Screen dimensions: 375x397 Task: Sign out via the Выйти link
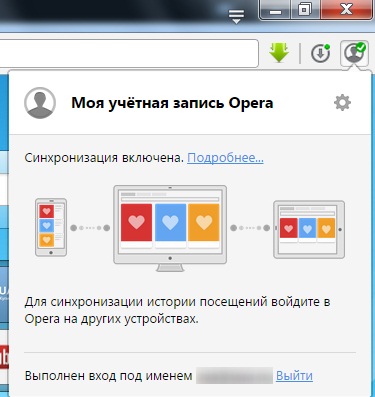[294, 376]
